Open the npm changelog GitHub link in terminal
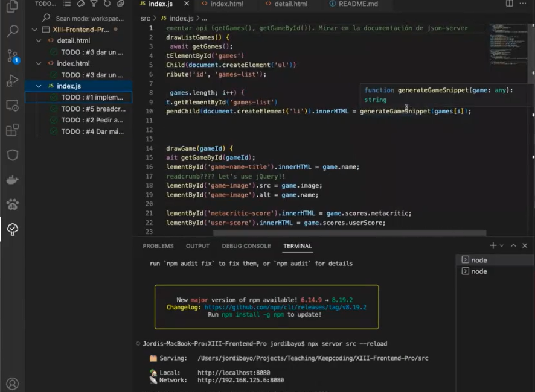The image size is (535, 392). pos(285,307)
